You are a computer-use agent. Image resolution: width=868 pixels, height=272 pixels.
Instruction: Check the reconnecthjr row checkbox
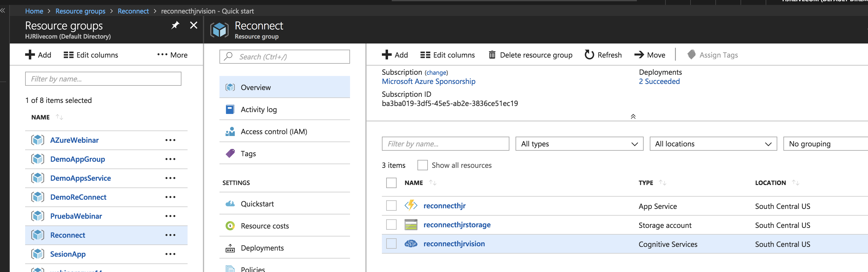[x=391, y=205]
